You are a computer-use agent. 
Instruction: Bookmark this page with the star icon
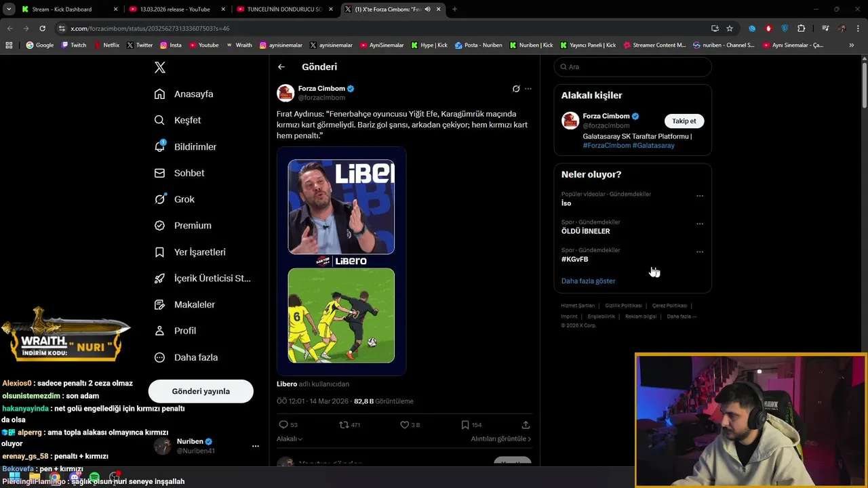pyautogui.click(x=730, y=28)
